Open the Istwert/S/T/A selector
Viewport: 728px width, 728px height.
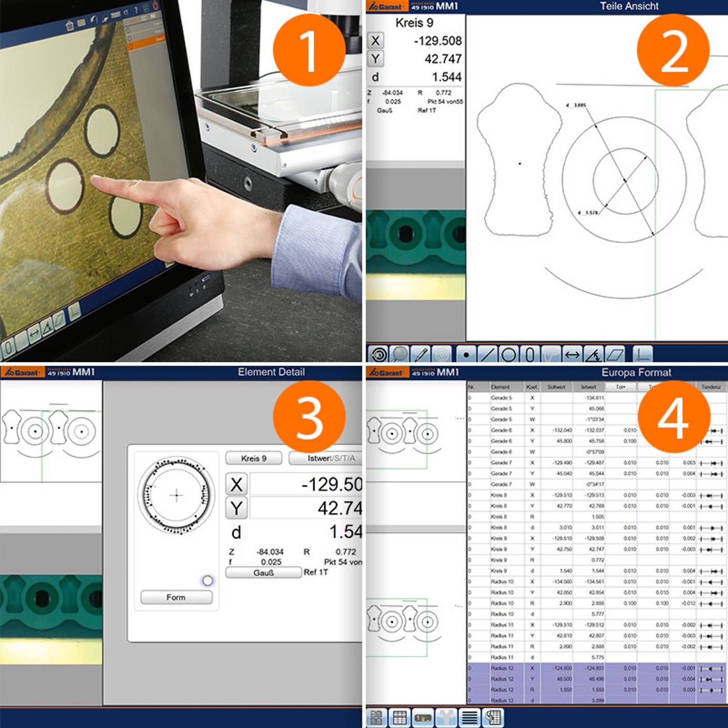point(325,458)
